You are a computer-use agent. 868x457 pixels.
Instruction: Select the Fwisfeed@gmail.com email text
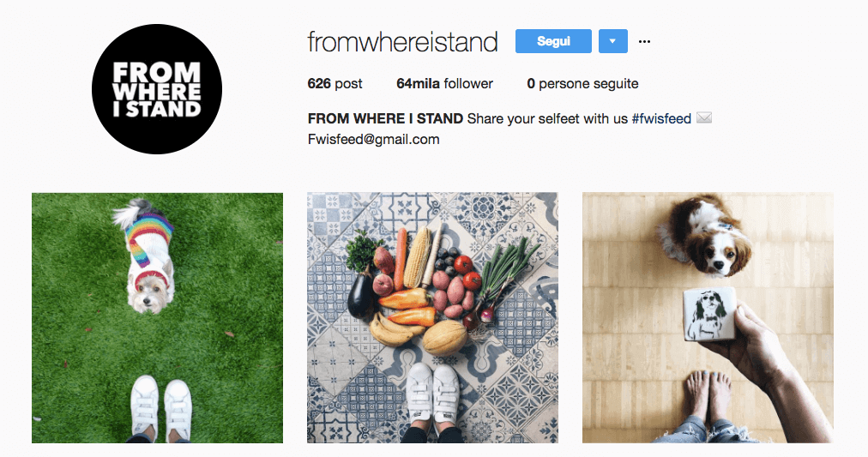pos(374,140)
